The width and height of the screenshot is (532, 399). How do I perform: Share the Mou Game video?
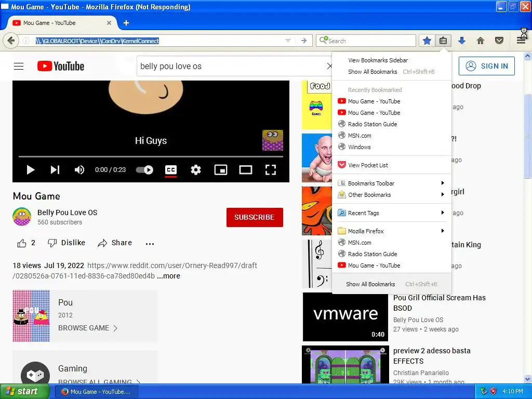click(115, 243)
